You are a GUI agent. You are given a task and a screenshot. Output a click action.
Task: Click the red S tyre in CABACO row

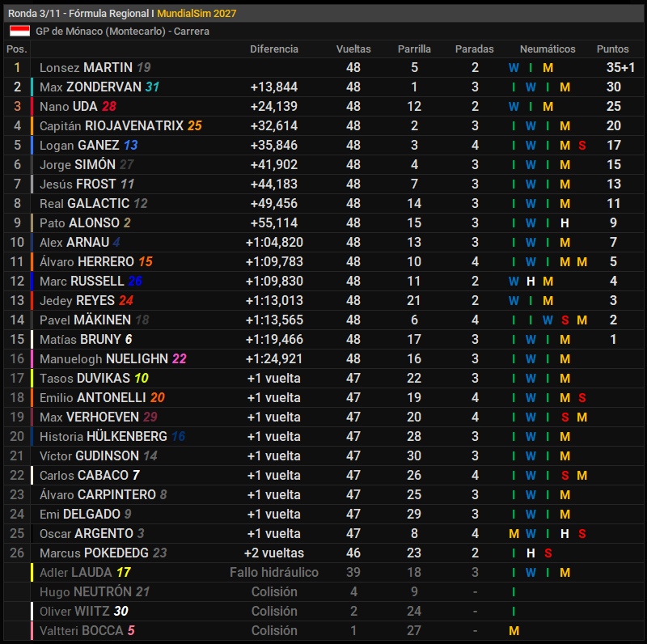pyautogui.click(x=565, y=475)
